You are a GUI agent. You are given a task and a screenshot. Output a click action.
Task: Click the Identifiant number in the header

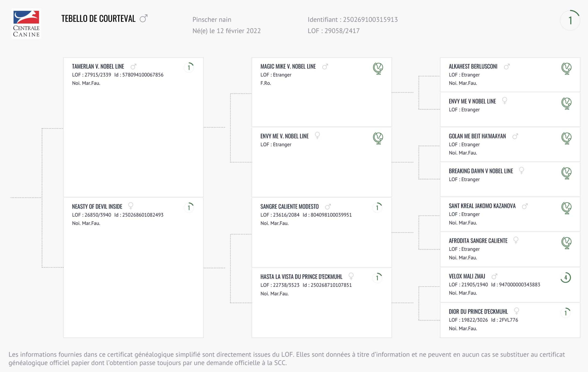coord(370,20)
